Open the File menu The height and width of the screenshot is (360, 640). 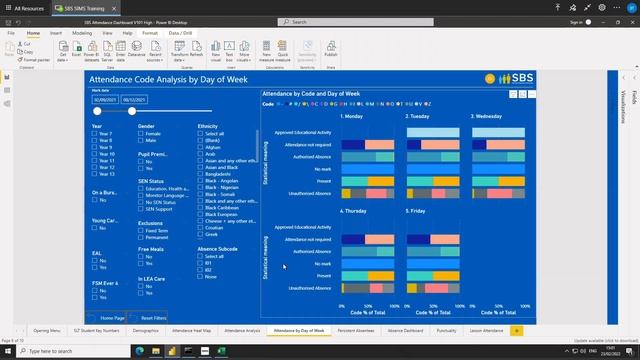point(11,33)
